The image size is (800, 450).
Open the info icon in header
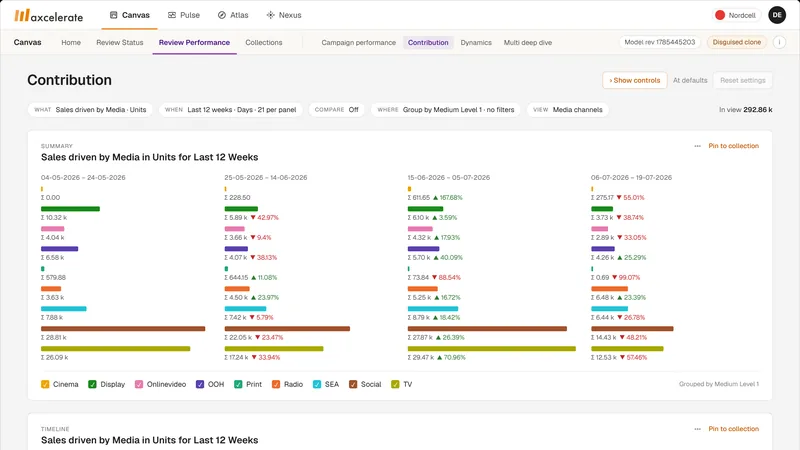tap(779, 42)
